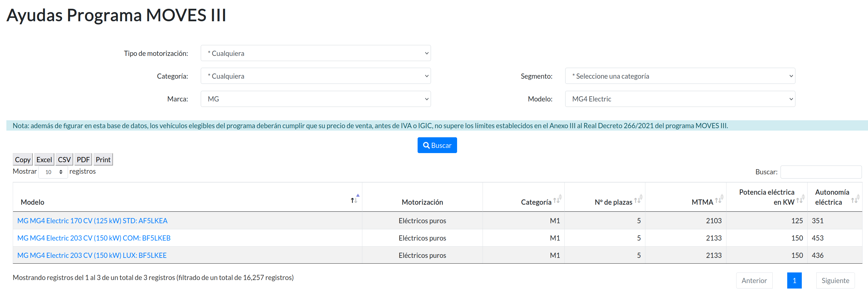The width and height of the screenshot is (868, 294).
Task: Export table using CSV button
Action: (64, 159)
